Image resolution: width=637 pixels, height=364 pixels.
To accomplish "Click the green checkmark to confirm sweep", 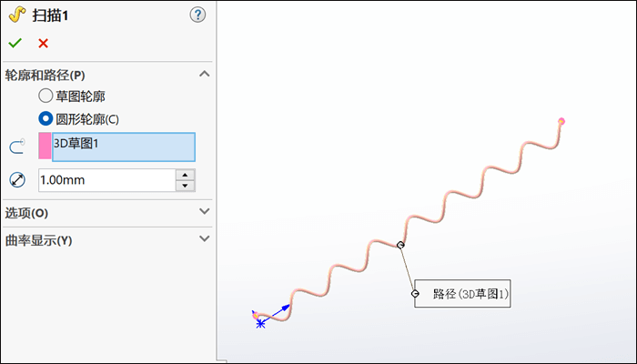I will 15,43.
